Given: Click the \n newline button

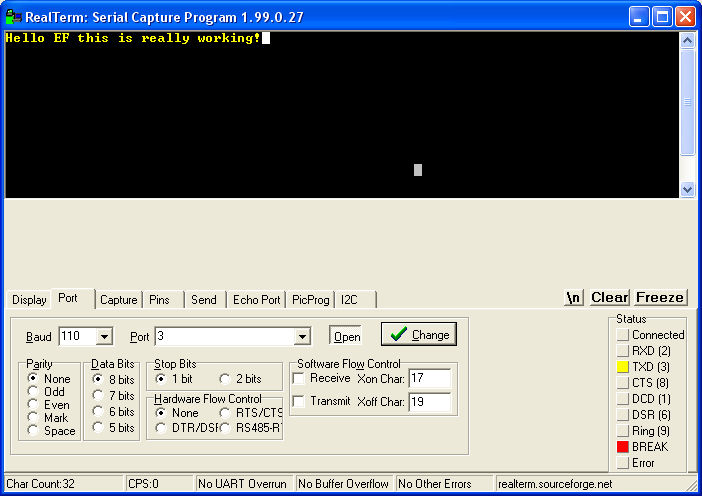Looking at the screenshot, I should [574, 297].
